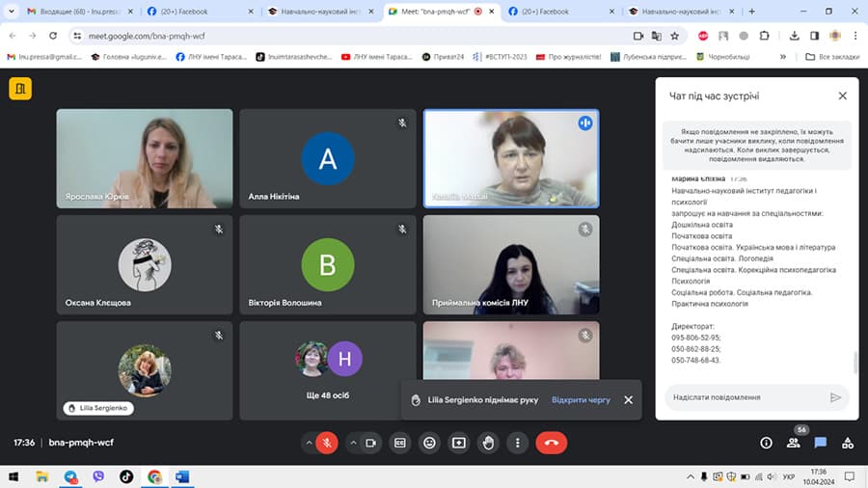Switch to first Навчально-науковий tab

tap(321, 11)
